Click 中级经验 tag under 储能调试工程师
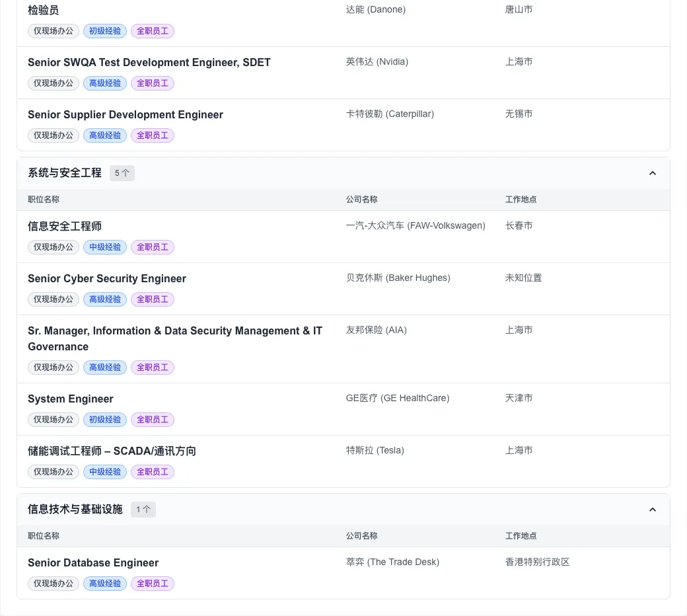Image resolution: width=687 pixels, height=616 pixels. pos(105,471)
